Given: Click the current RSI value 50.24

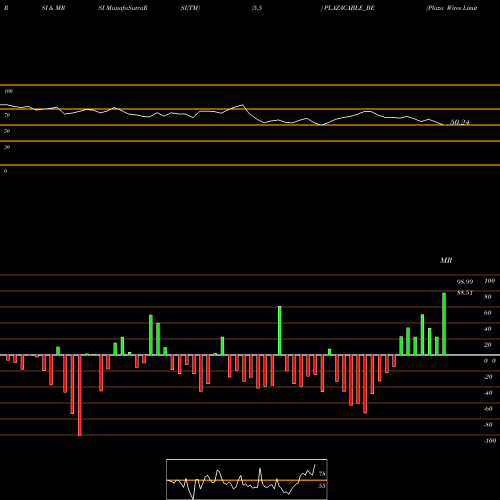Looking at the screenshot, I should [460, 122].
